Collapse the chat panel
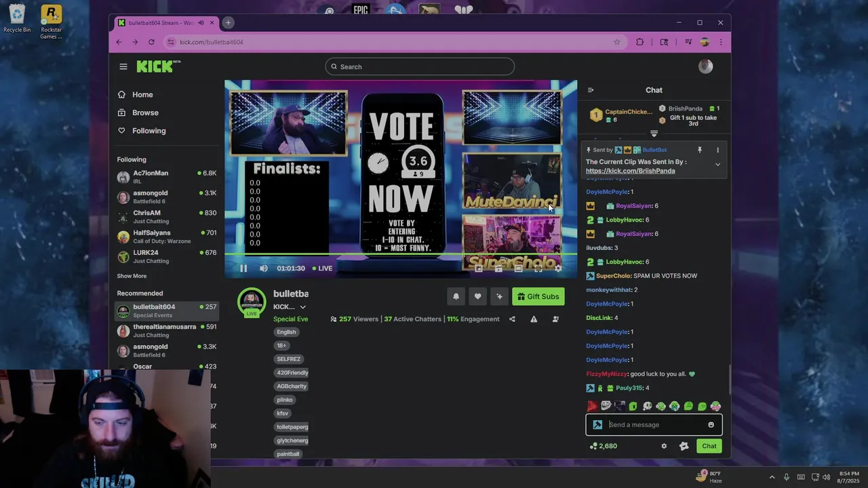The height and width of the screenshot is (488, 868). tap(591, 90)
